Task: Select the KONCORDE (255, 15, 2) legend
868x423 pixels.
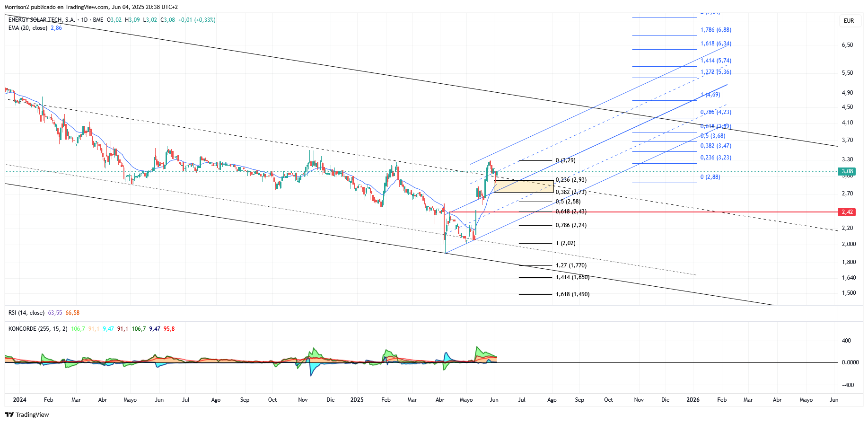Action: click(38, 329)
